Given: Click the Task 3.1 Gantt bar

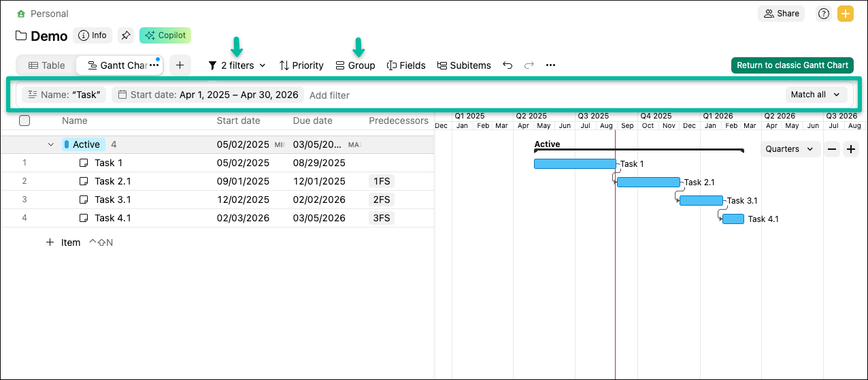Looking at the screenshot, I should click(x=701, y=200).
